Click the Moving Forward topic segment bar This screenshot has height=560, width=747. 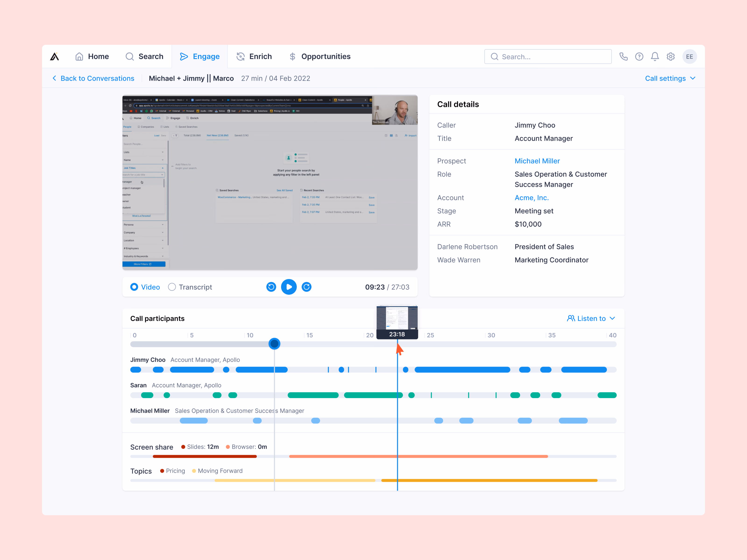(x=295, y=480)
